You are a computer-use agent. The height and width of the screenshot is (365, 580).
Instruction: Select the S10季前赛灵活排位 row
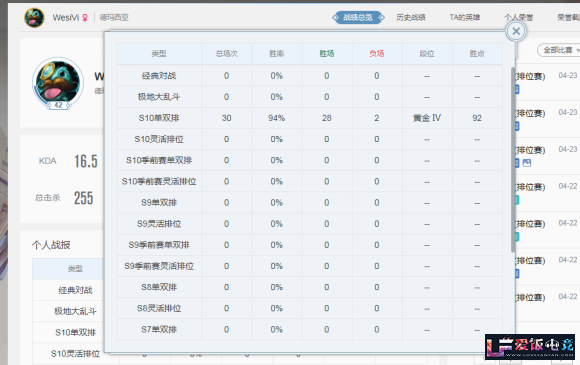coord(309,181)
